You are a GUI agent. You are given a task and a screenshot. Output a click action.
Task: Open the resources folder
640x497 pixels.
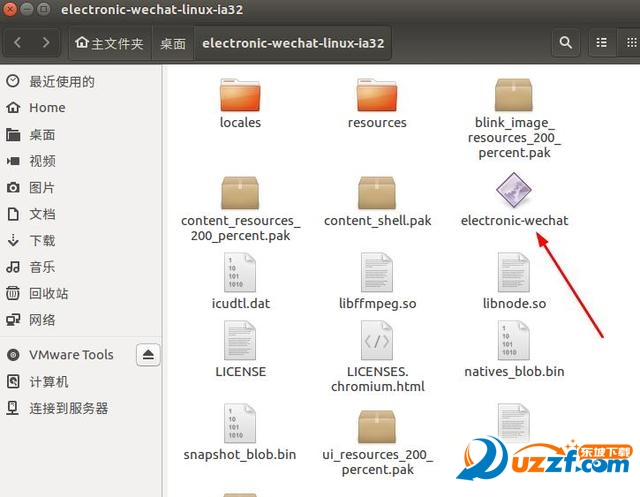(x=377, y=97)
